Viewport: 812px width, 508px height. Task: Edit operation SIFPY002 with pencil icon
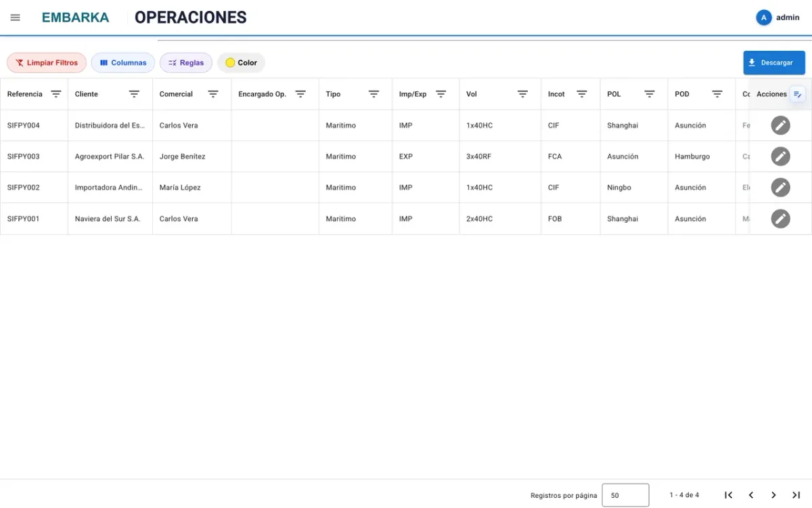coord(781,188)
